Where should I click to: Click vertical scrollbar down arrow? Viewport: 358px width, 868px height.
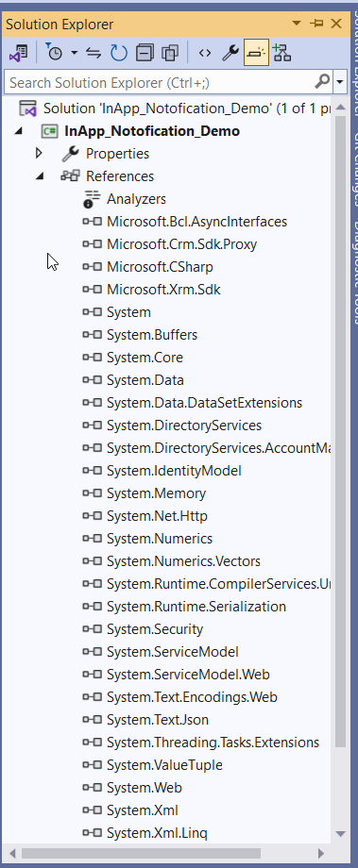[x=340, y=834]
